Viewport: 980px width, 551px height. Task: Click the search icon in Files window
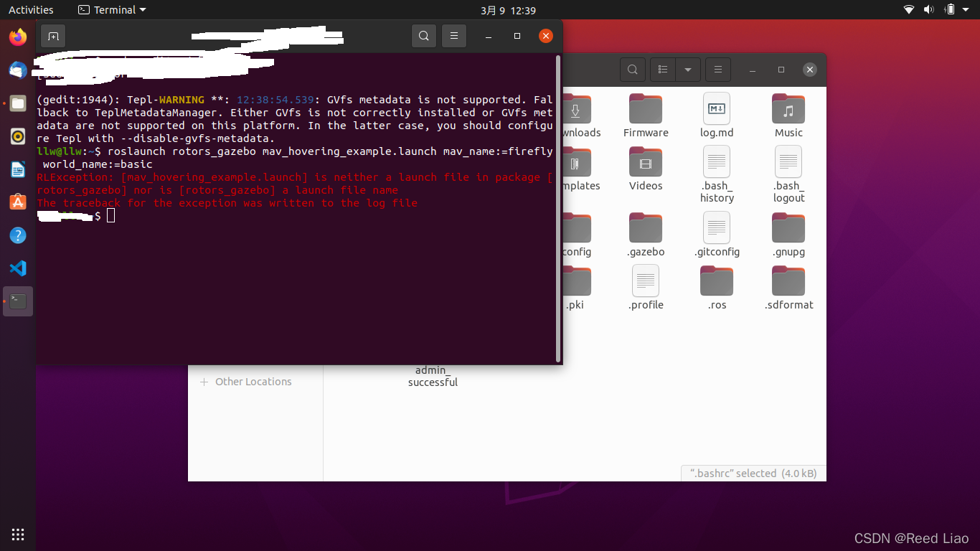[632, 70]
